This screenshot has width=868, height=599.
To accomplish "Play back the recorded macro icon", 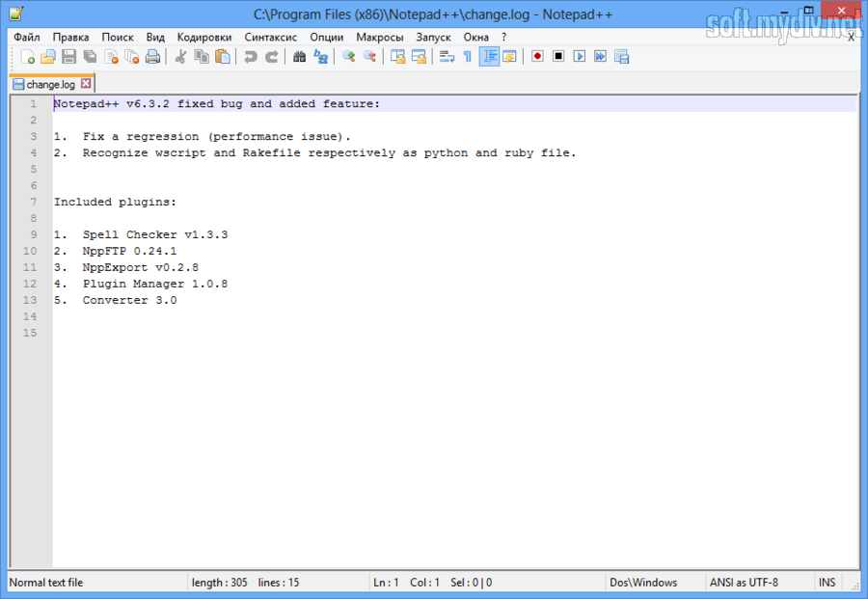I will pyautogui.click(x=579, y=57).
